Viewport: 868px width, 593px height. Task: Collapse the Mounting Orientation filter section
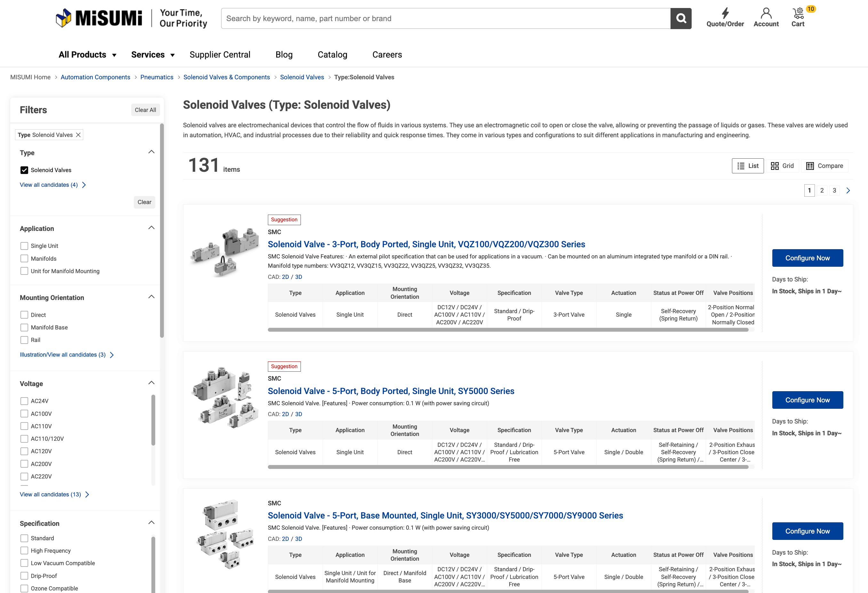[x=151, y=297]
